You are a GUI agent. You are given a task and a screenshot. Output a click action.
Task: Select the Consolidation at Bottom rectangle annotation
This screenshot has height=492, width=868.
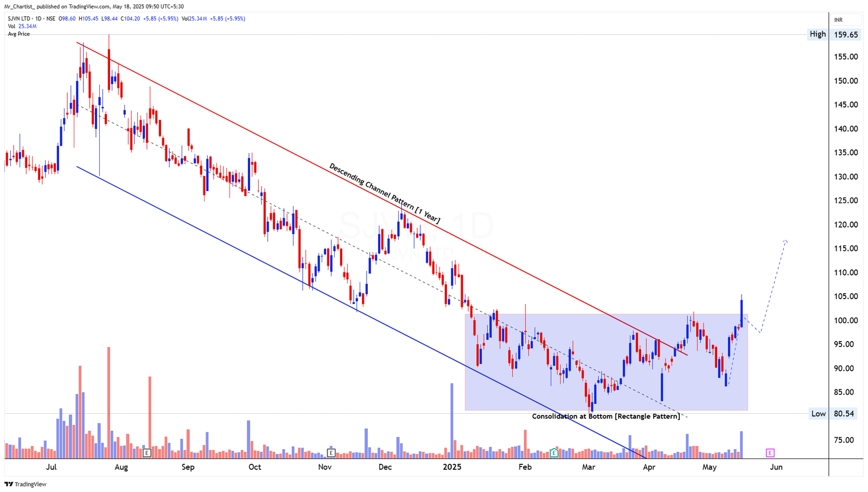[606, 415]
